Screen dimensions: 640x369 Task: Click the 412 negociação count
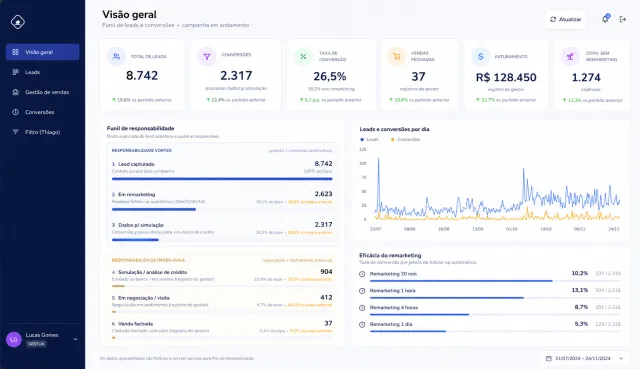326,298
